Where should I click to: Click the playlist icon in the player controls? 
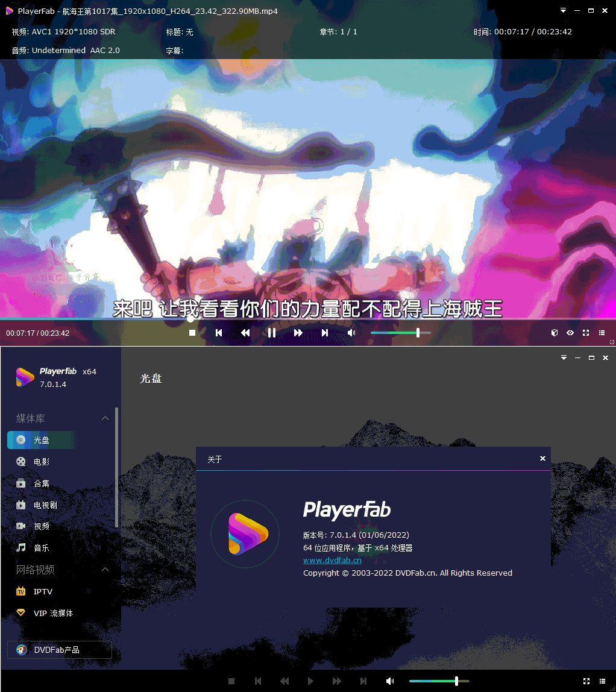click(601, 333)
